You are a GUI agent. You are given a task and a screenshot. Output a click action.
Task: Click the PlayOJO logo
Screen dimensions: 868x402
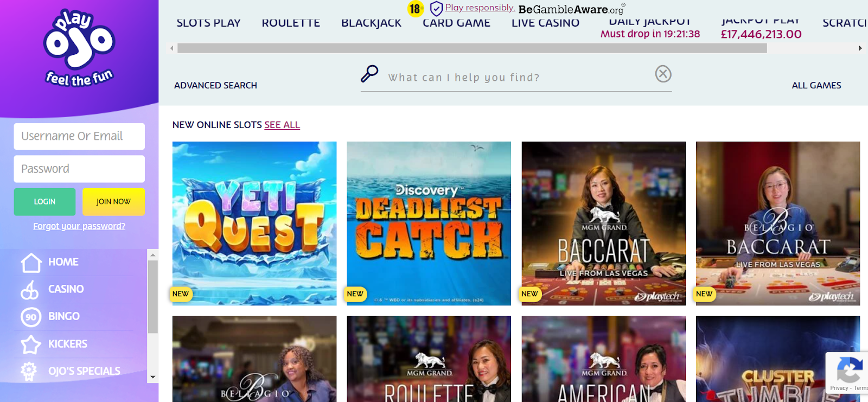coord(79,48)
